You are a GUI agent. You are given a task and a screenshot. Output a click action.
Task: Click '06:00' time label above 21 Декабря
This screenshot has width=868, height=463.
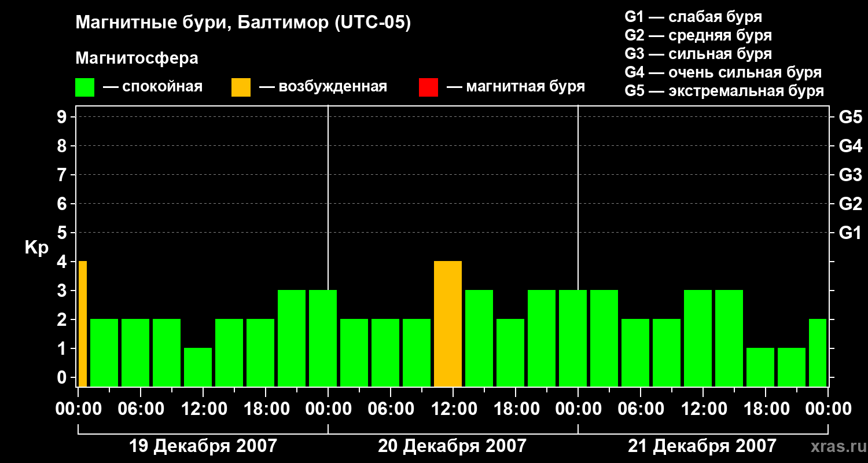click(x=641, y=409)
